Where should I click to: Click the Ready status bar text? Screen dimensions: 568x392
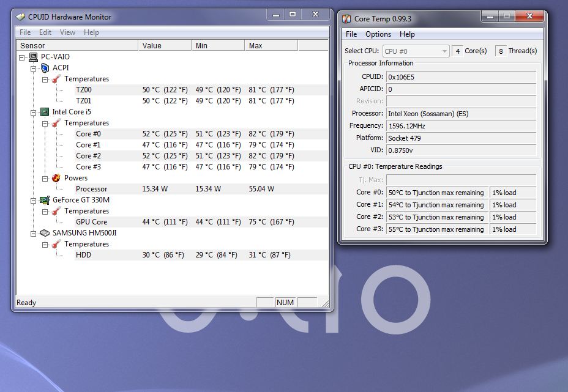point(26,303)
